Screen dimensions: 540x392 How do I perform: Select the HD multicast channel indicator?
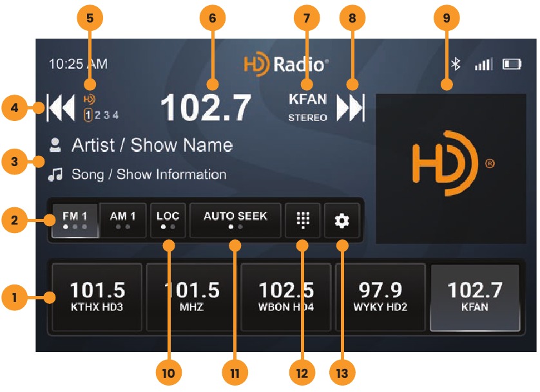point(101,108)
